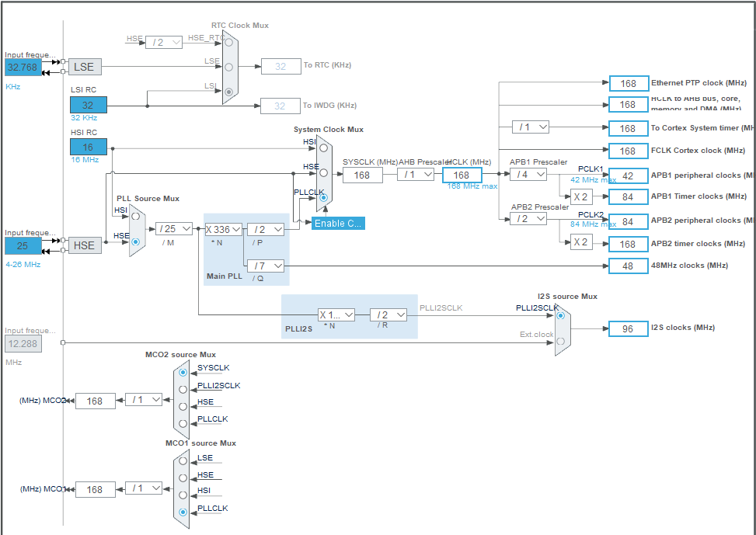Pick PLLI2SCLK in MCO2 source Mux

click(x=183, y=390)
